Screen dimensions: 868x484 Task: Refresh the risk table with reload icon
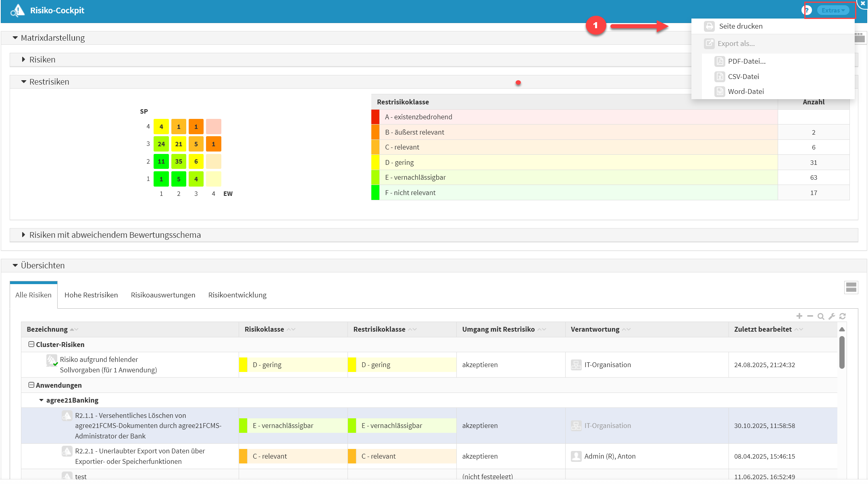click(842, 316)
